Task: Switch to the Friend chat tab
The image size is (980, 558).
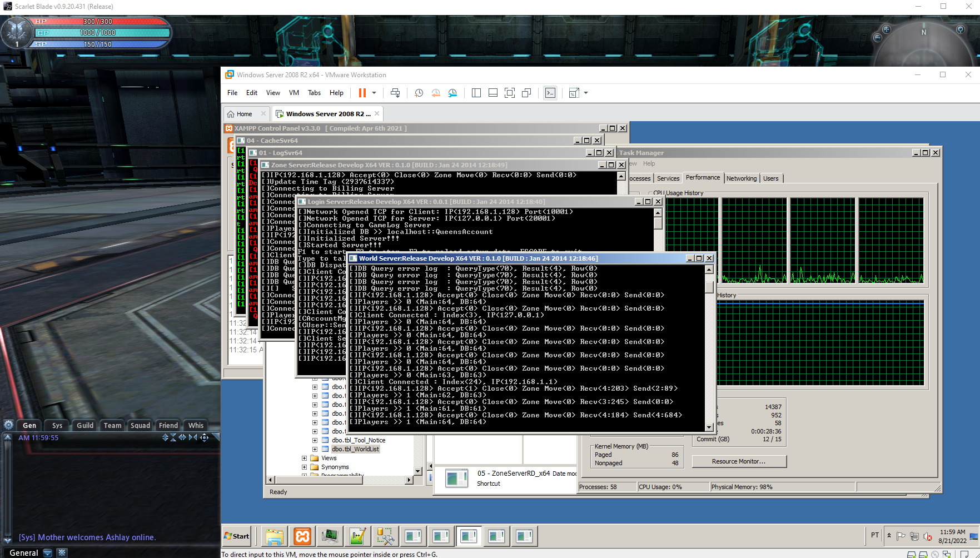Action: coord(168,425)
